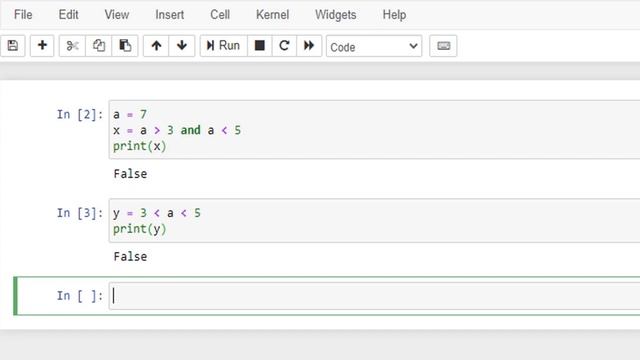Open the cell type Code dropdown

point(374,46)
